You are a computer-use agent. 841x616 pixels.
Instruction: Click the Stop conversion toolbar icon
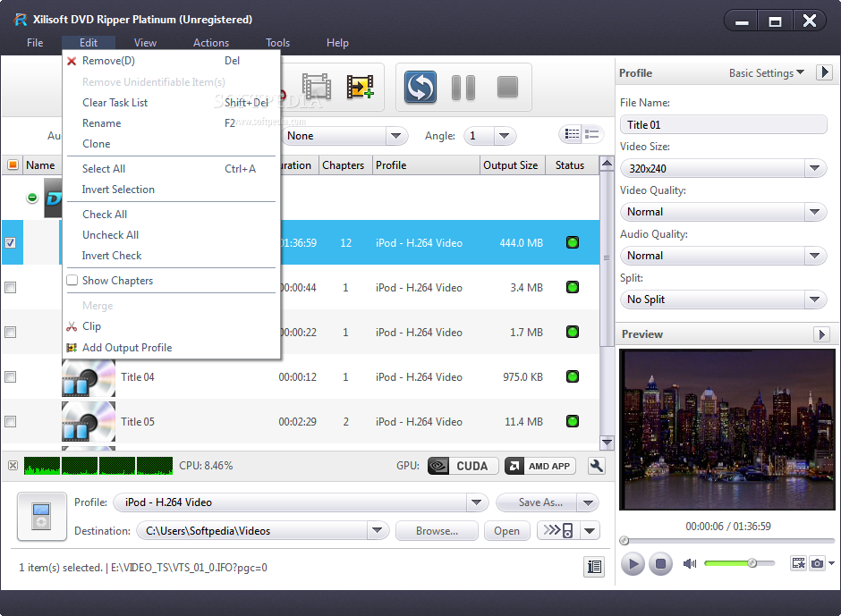tap(507, 87)
